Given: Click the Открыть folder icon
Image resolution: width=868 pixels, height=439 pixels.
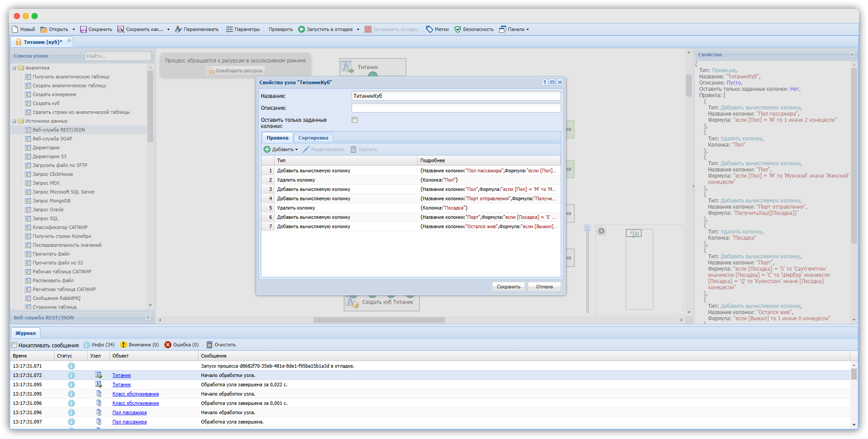Looking at the screenshot, I should click(44, 29).
